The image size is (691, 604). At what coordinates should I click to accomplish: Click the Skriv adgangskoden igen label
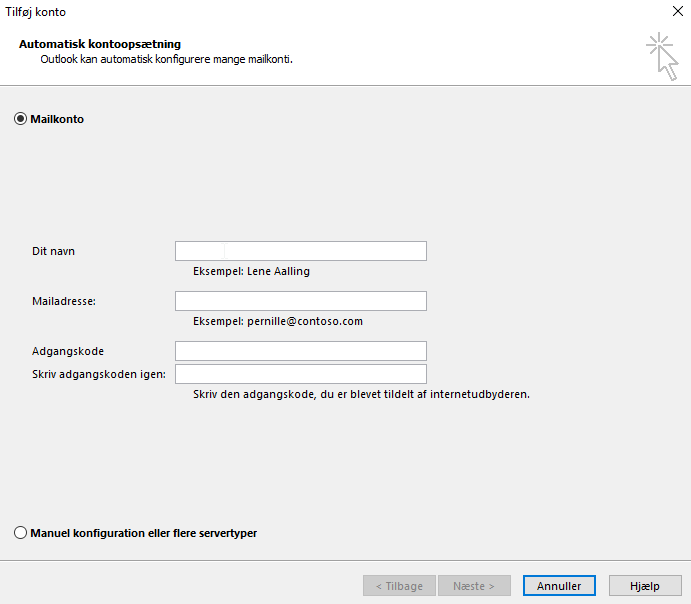coord(99,374)
